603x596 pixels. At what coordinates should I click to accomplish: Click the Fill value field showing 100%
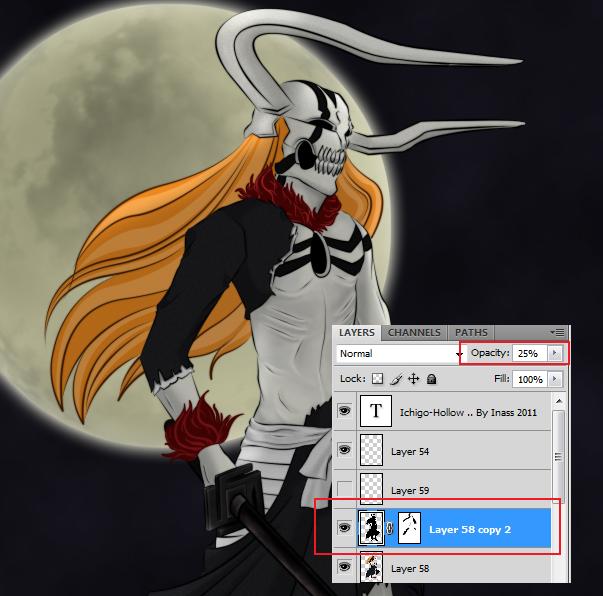coord(529,379)
